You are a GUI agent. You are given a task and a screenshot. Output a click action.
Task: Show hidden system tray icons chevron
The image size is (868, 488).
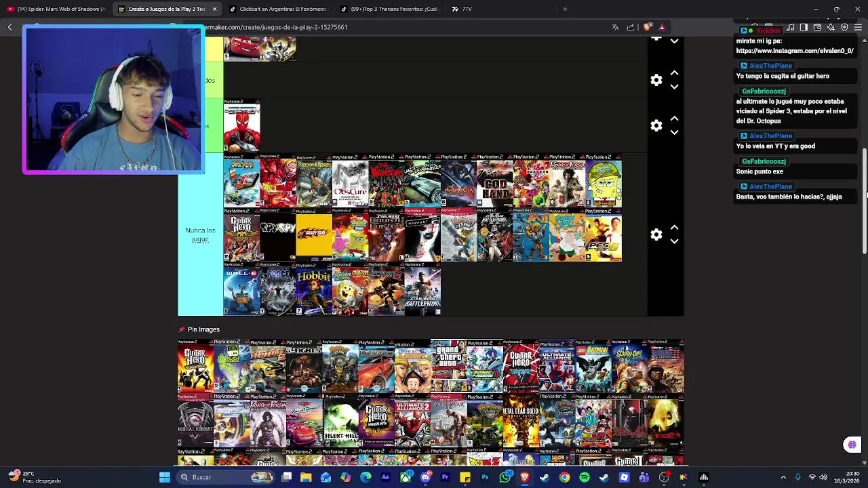[x=783, y=477]
